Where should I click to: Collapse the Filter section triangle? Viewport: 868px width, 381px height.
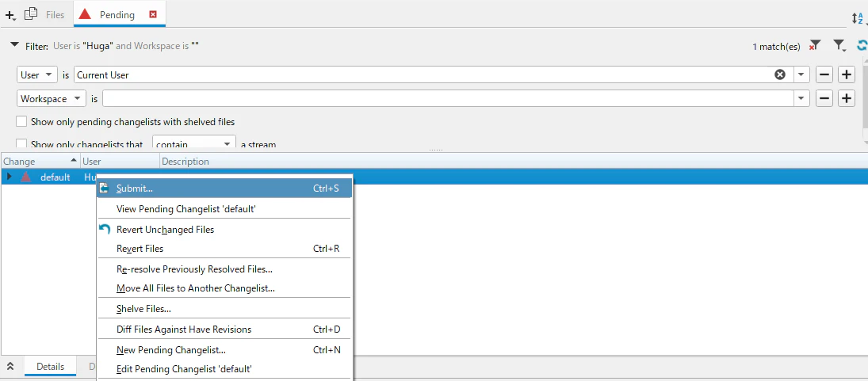(x=15, y=45)
